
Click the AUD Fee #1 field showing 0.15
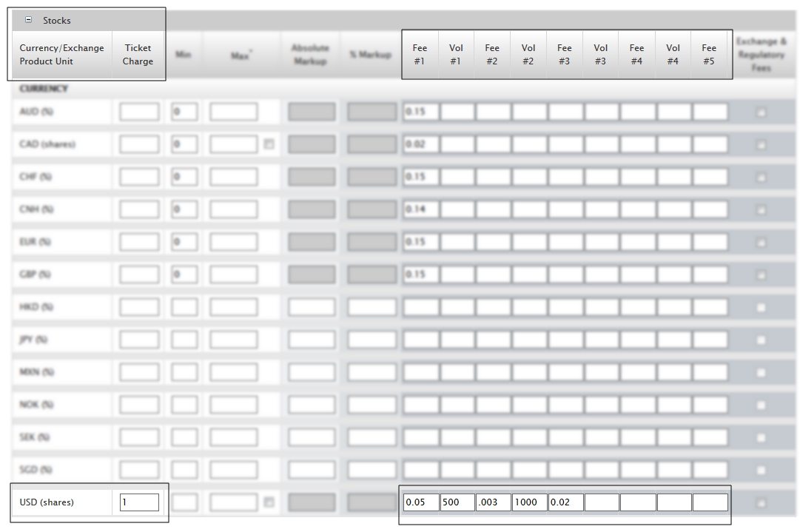(x=420, y=112)
